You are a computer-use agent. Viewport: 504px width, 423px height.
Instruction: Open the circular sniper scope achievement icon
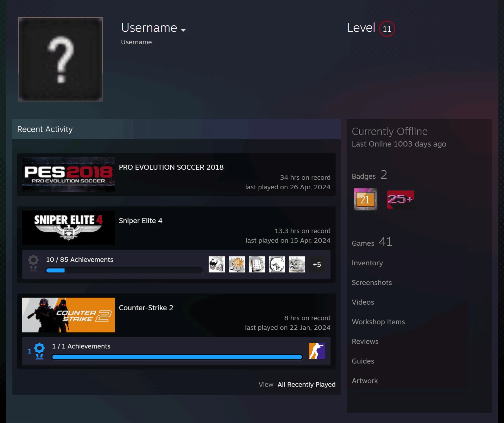tap(277, 264)
